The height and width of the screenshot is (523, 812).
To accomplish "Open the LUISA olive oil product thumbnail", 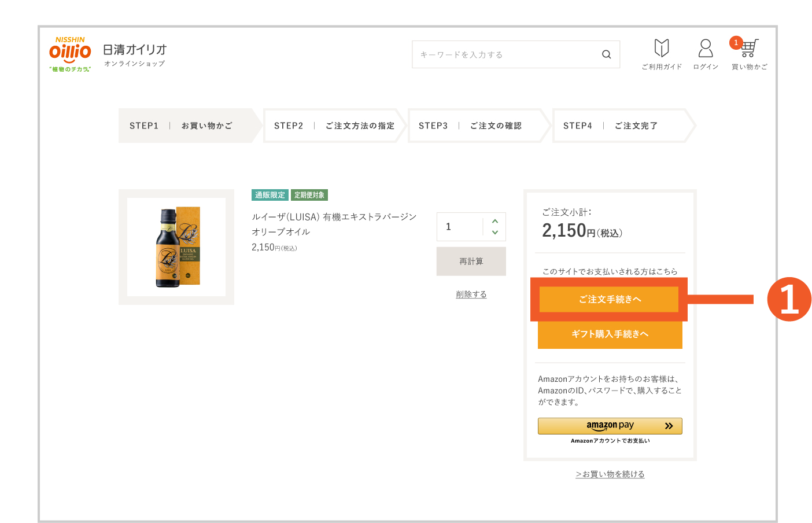I will pyautogui.click(x=176, y=247).
